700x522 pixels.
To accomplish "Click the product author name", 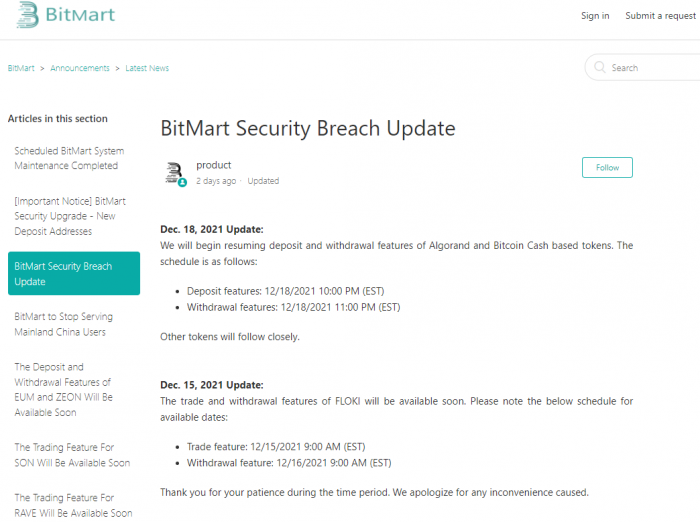I will 214,165.
